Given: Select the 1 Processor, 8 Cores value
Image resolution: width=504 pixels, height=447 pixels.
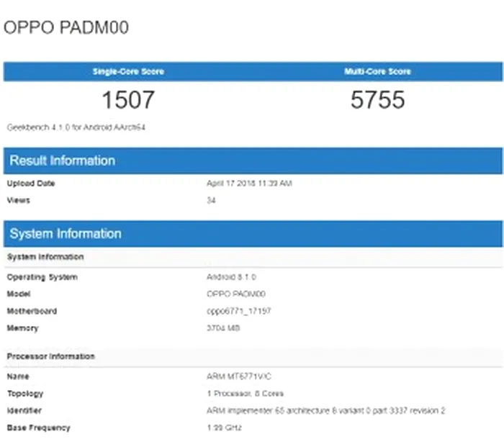Looking at the screenshot, I should point(246,394).
